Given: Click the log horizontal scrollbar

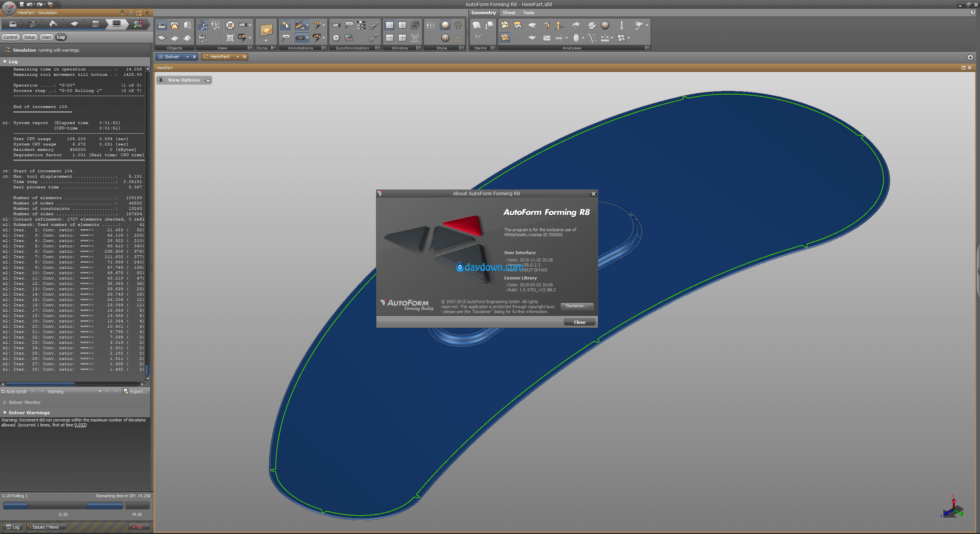Looking at the screenshot, I should [x=73, y=384].
